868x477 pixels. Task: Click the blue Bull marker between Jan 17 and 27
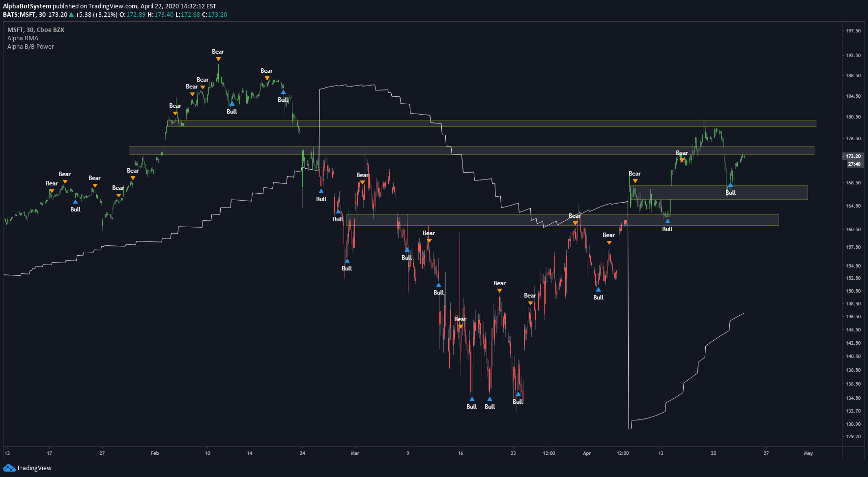pos(75,202)
